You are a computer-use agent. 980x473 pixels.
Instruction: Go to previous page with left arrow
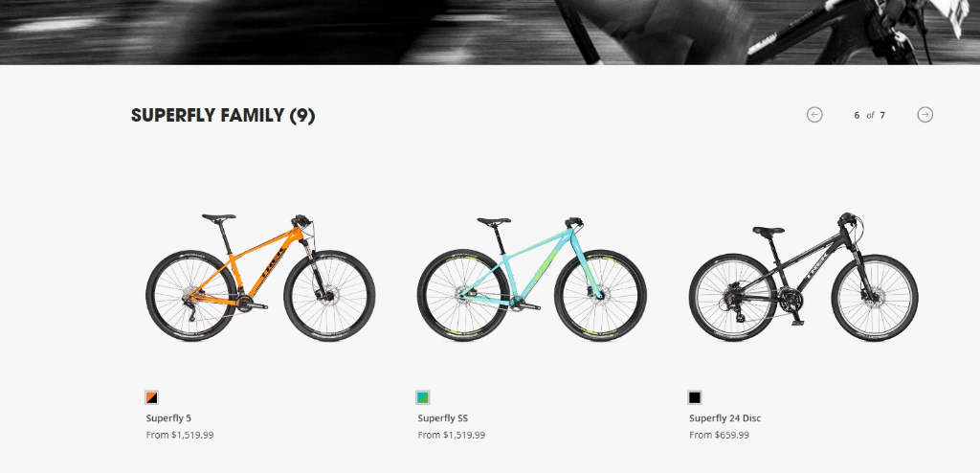(x=814, y=115)
